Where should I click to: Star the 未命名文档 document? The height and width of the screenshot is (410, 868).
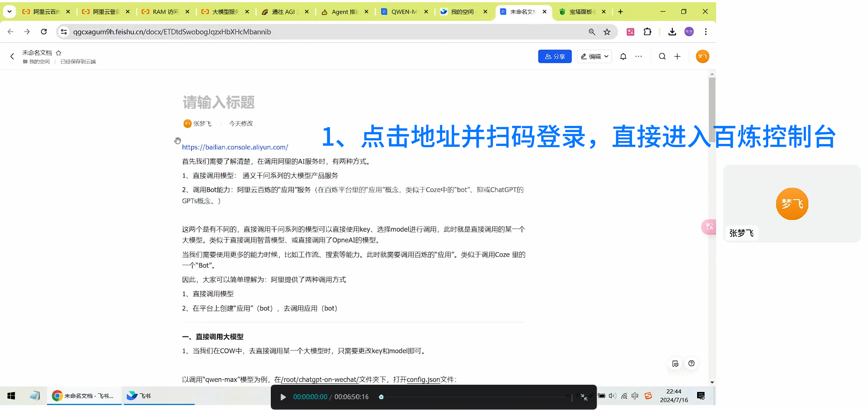[x=58, y=53]
